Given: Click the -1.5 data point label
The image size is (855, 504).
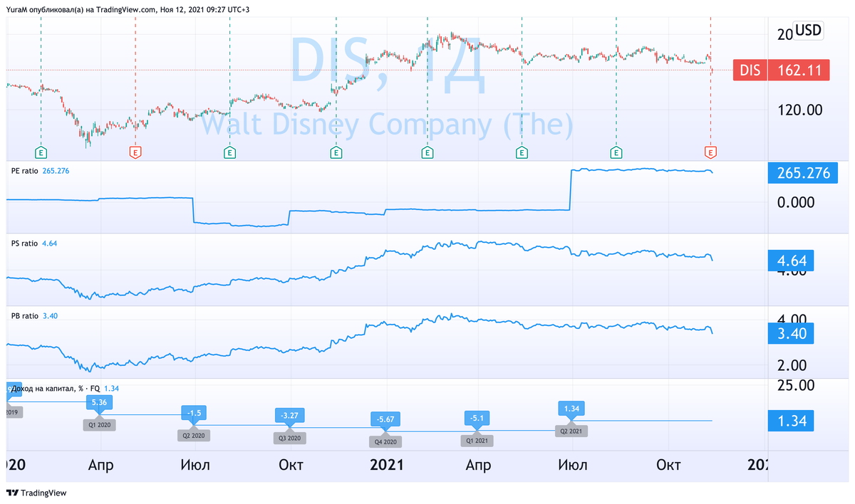Looking at the screenshot, I should click(x=194, y=414).
